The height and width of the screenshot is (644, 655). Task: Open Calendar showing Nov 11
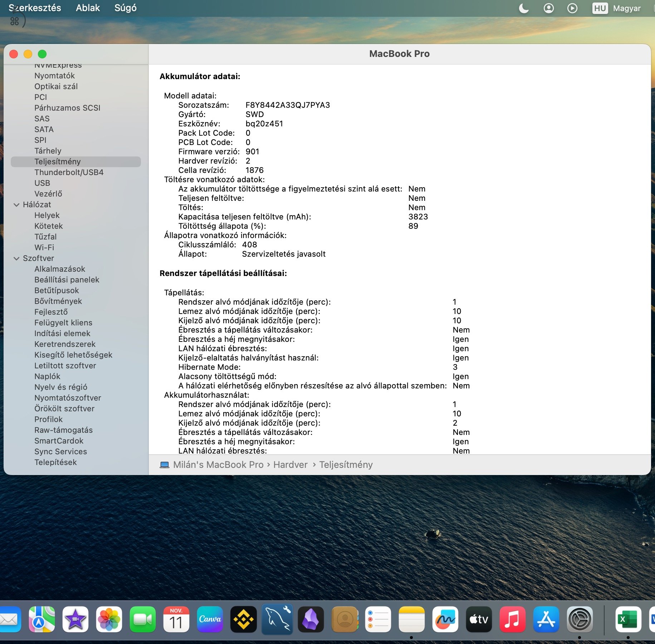176,619
